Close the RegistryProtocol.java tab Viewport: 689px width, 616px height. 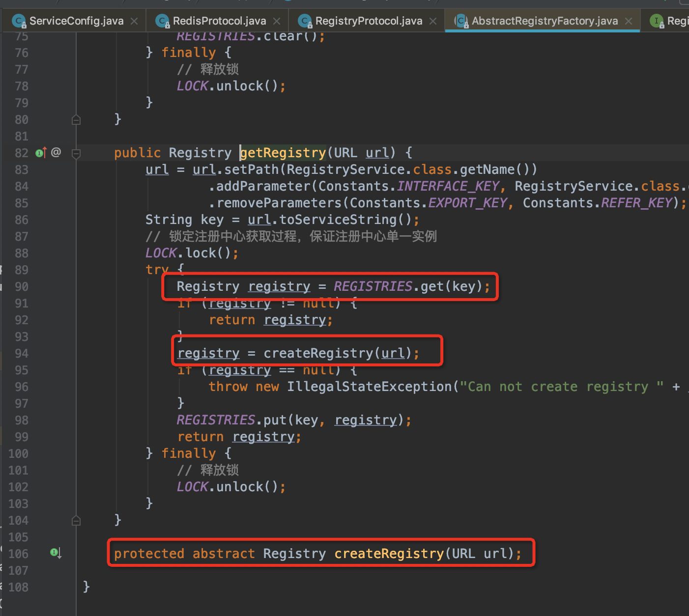(433, 21)
